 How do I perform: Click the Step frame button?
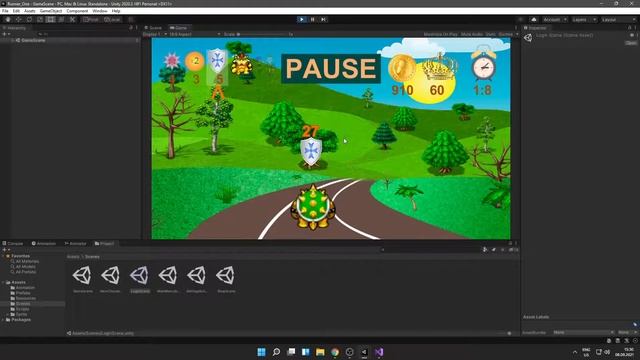[x=323, y=19]
